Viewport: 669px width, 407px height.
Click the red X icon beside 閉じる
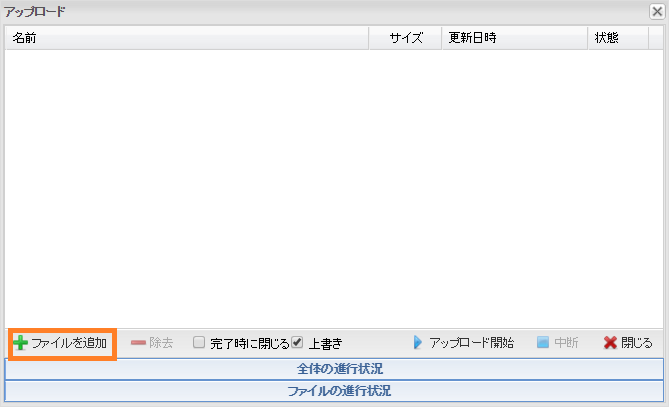click(x=609, y=343)
